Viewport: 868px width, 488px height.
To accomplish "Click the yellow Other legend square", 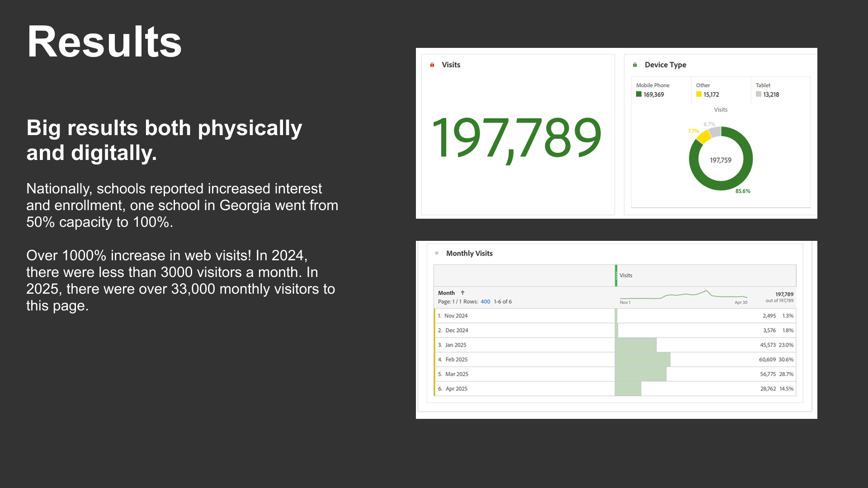I will [699, 94].
